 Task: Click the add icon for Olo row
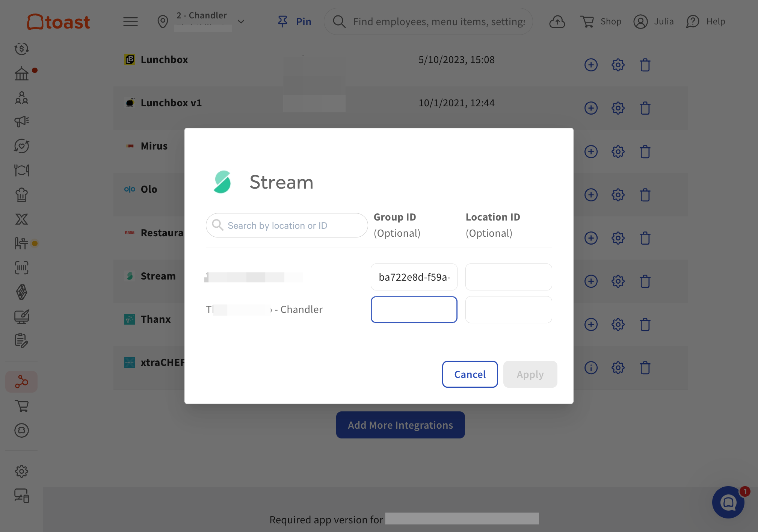click(591, 195)
